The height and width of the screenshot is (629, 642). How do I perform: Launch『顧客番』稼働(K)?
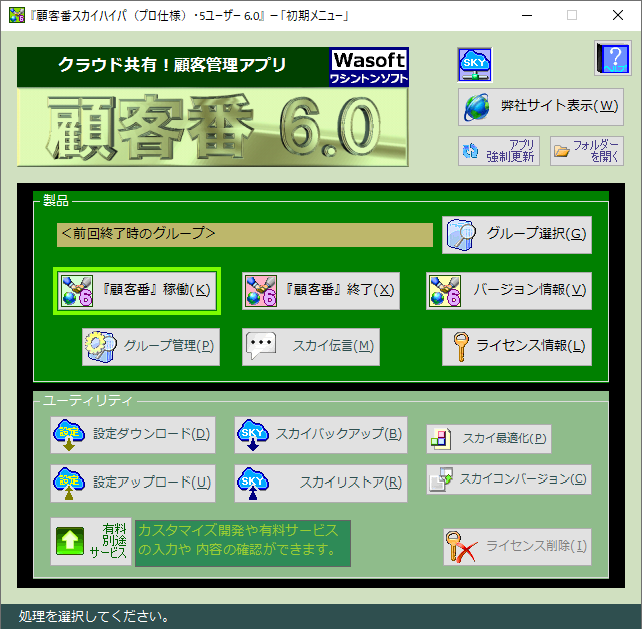137,291
